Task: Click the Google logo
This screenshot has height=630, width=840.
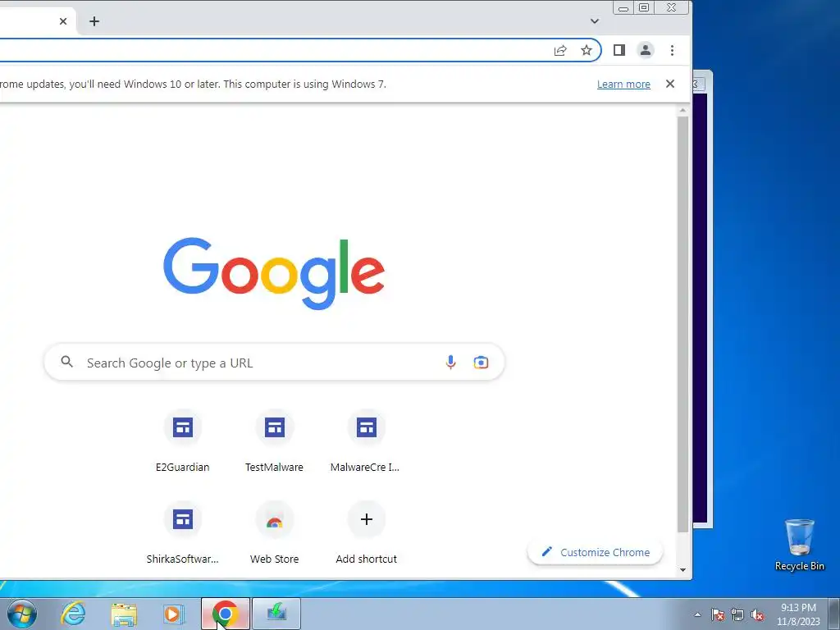Action: 274,274
